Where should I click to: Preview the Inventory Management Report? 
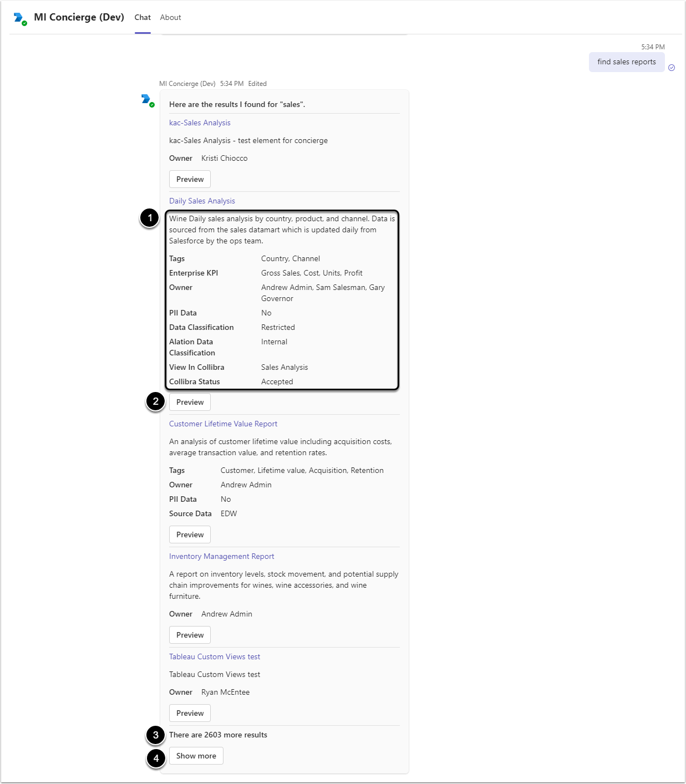pos(190,635)
